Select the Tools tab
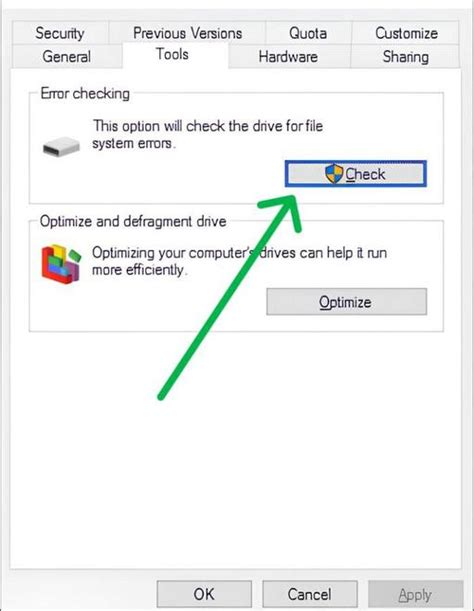 (x=172, y=55)
